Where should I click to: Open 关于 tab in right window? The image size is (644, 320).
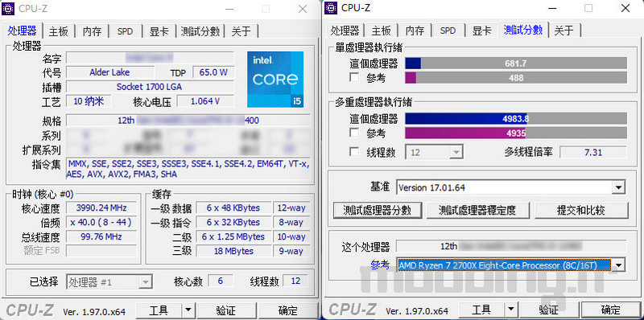(x=564, y=31)
